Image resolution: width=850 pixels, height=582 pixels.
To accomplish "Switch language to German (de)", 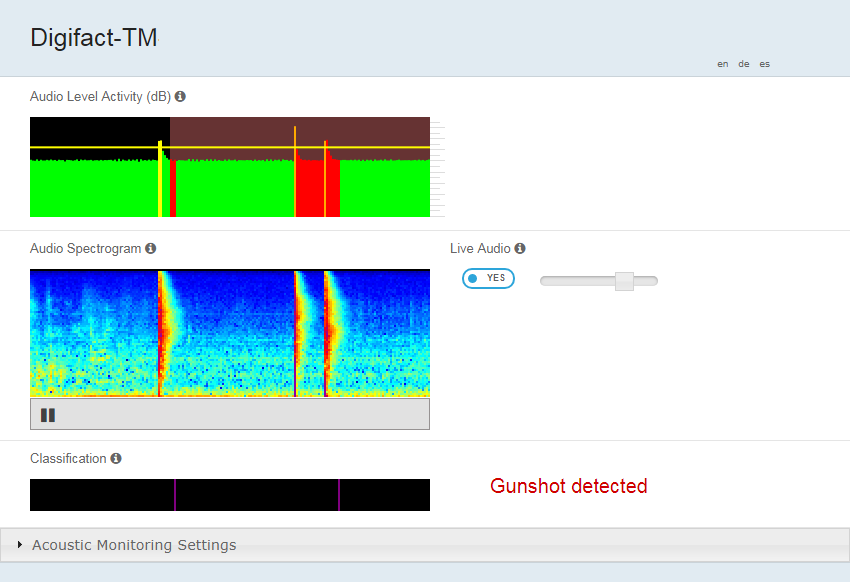I will [x=744, y=64].
